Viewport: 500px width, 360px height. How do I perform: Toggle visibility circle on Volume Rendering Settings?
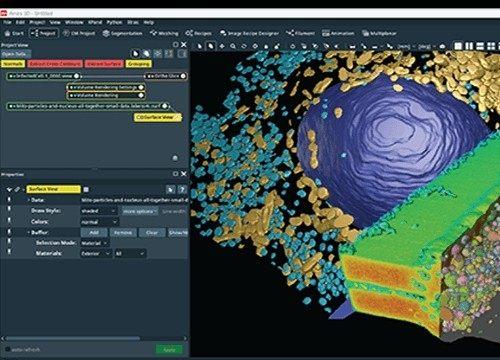coord(141,87)
